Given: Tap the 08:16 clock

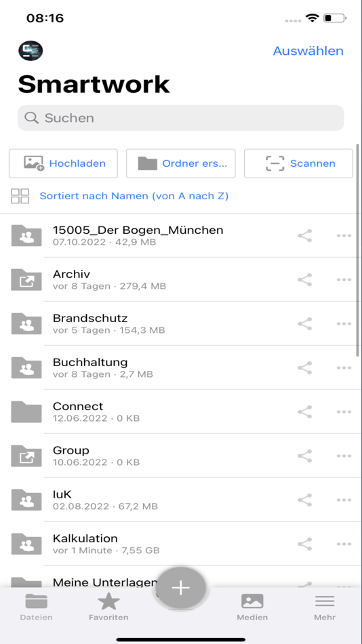Looking at the screenshot, I should [x=45, y=18].
